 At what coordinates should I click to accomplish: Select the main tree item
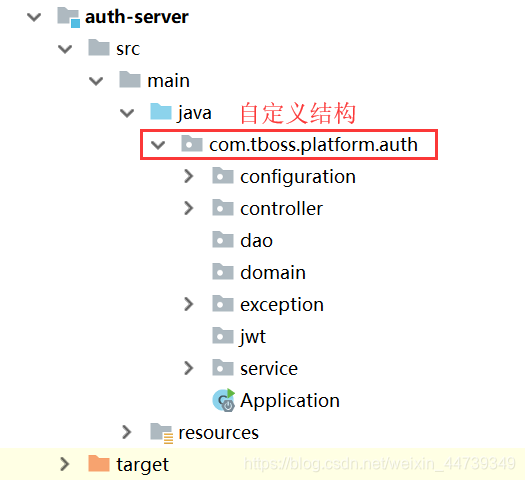[168, 81]
